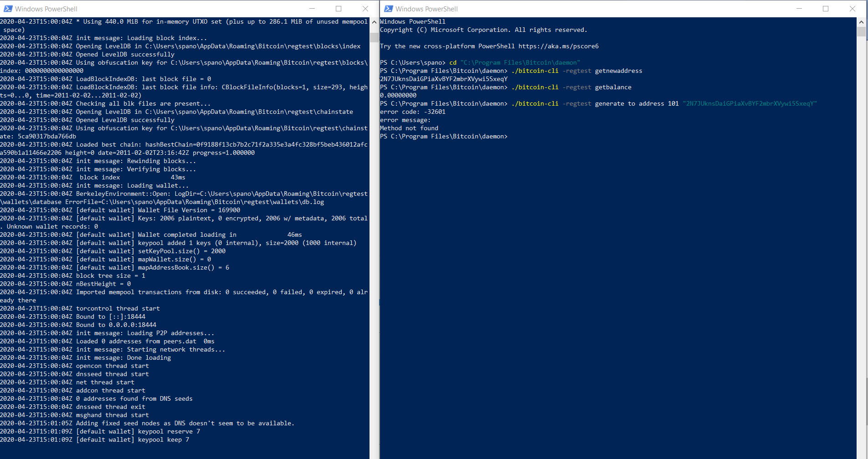Screen dimensions: 868x459
Task: Click 'init message: Loading block index...' line
Action: (x=103, y=38)
